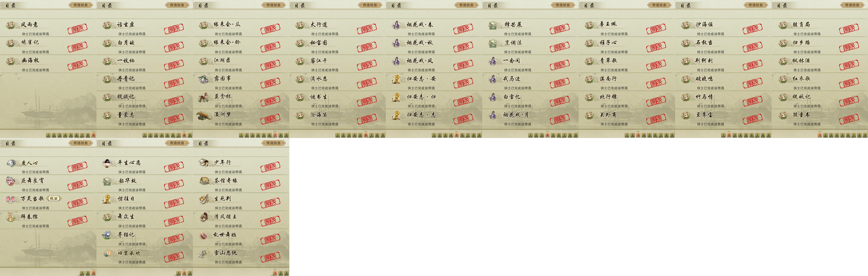Click the red completed stamp beside 太行道
868x276 pixels.
point(367,29)
